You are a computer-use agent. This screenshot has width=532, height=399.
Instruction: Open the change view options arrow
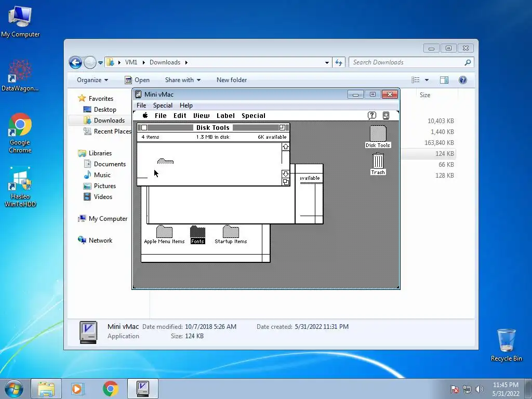coord(427,79)
